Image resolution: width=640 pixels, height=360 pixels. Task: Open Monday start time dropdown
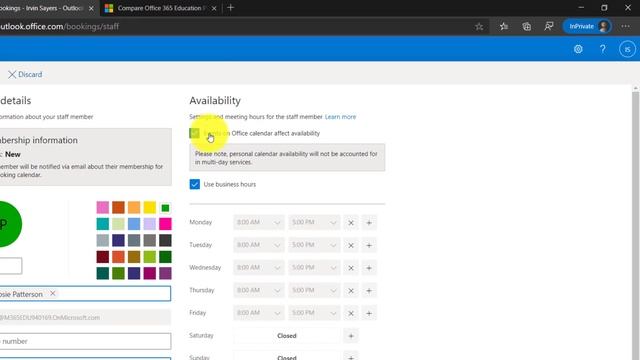point(258,222)
